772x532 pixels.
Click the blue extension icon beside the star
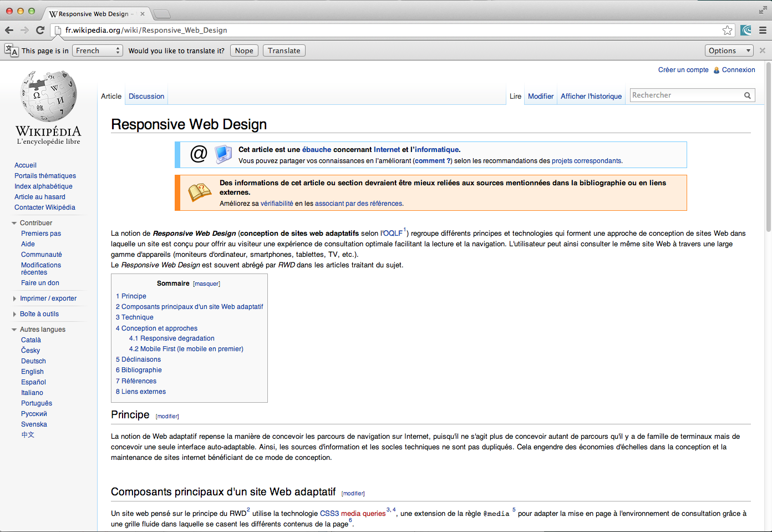[x=746, y=30]
